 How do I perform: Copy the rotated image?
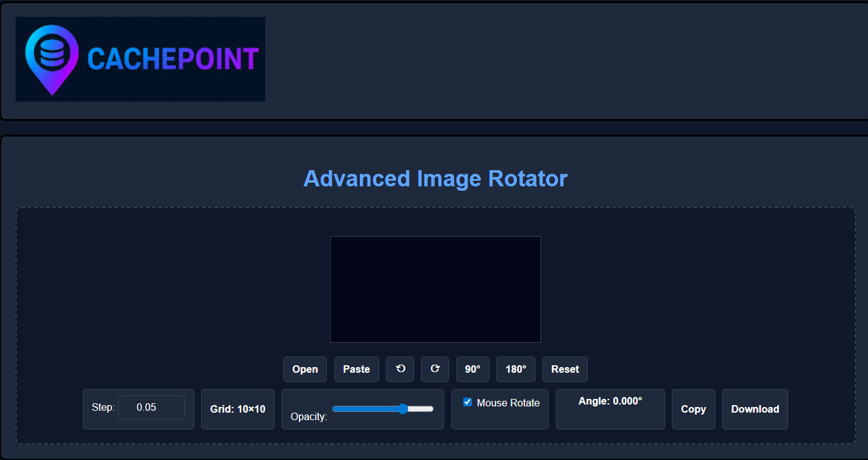coord(693,409)
